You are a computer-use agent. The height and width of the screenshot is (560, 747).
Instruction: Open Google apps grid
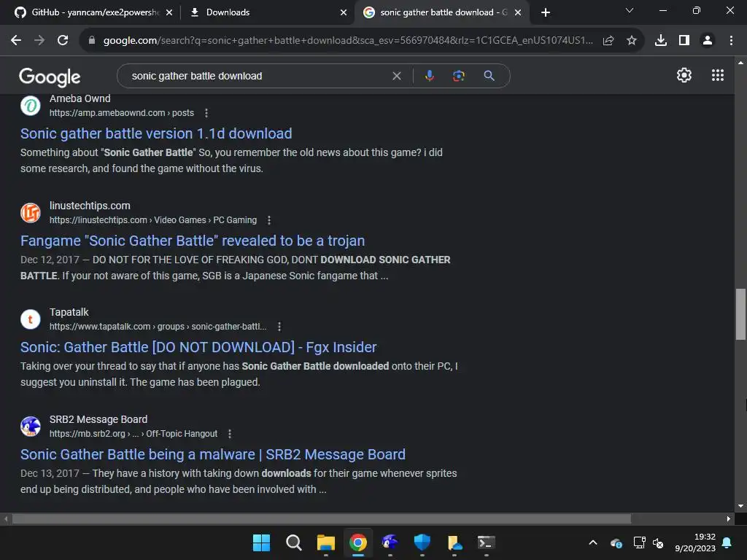(x=718, y=75)
